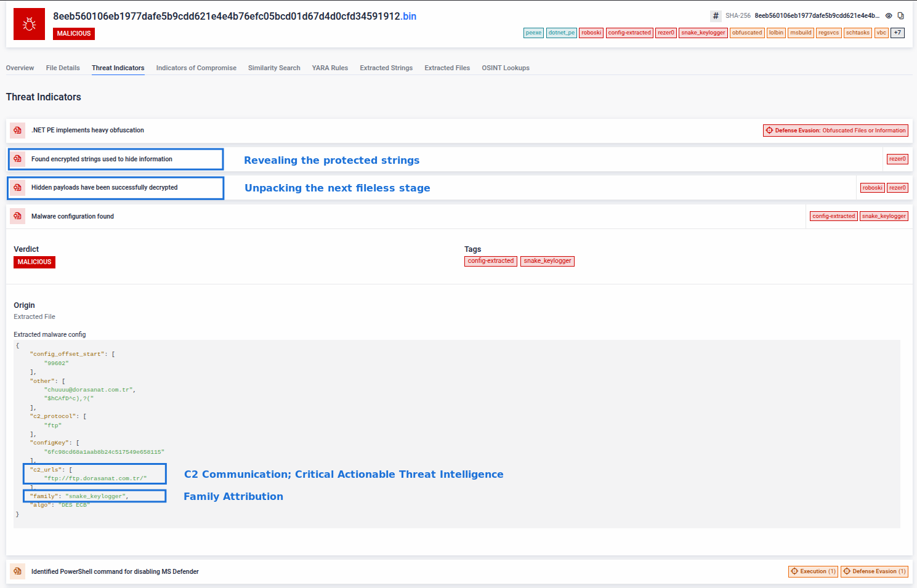The image size is (917, 588).
Task: Click the malware bug icon in the header
Action: tap(28, 23)
